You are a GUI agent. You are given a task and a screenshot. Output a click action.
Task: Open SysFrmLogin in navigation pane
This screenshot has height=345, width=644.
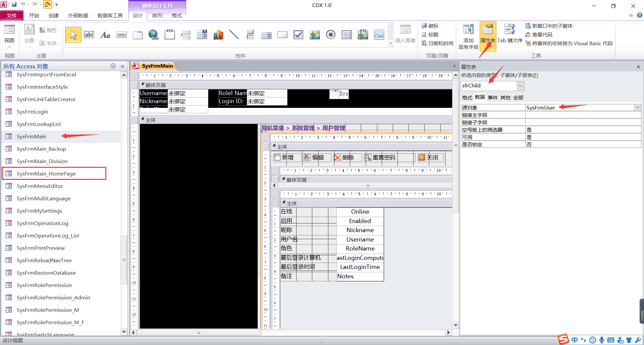point(32,112)
